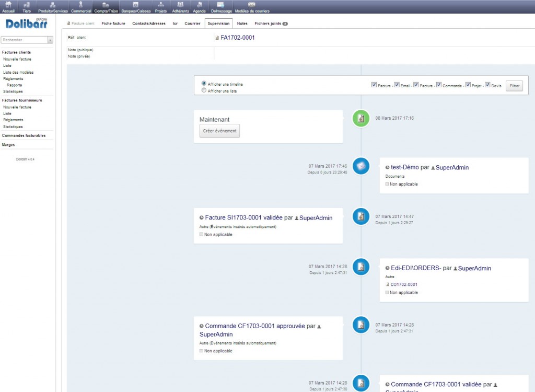Open the Accueil home icon
The width and height of the screenshot is (535, 392).
8,5
